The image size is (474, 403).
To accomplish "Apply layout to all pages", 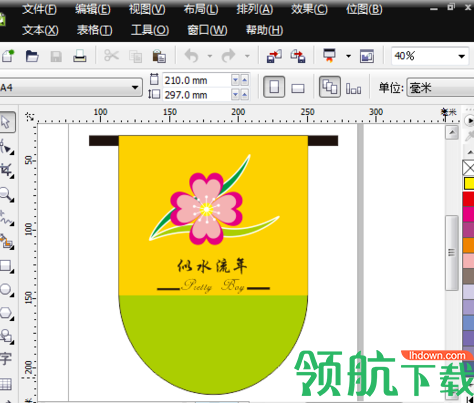I will [x=330, y=87].
